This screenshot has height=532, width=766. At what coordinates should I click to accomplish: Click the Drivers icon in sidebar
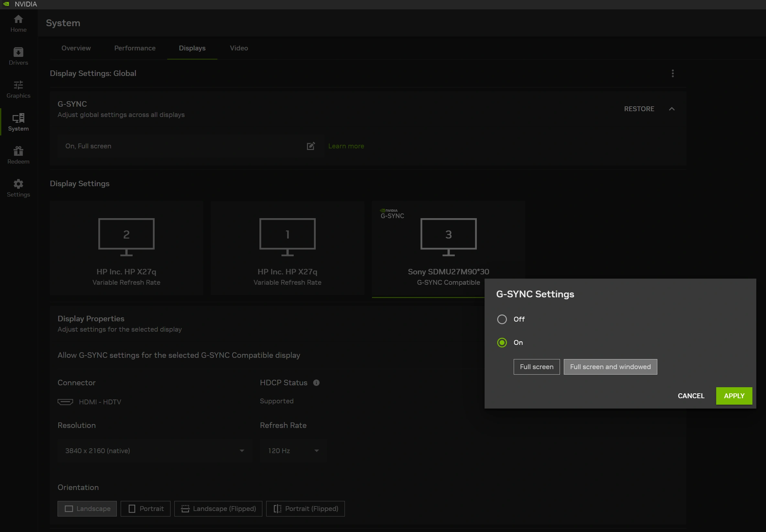[x=18, y=56]
